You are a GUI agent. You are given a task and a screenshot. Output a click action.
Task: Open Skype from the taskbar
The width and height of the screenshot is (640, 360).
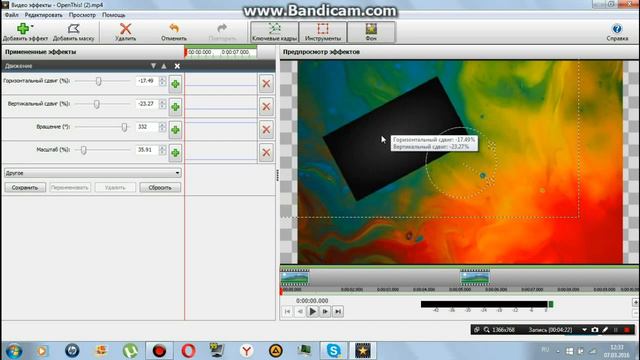(x=333, y=351)
